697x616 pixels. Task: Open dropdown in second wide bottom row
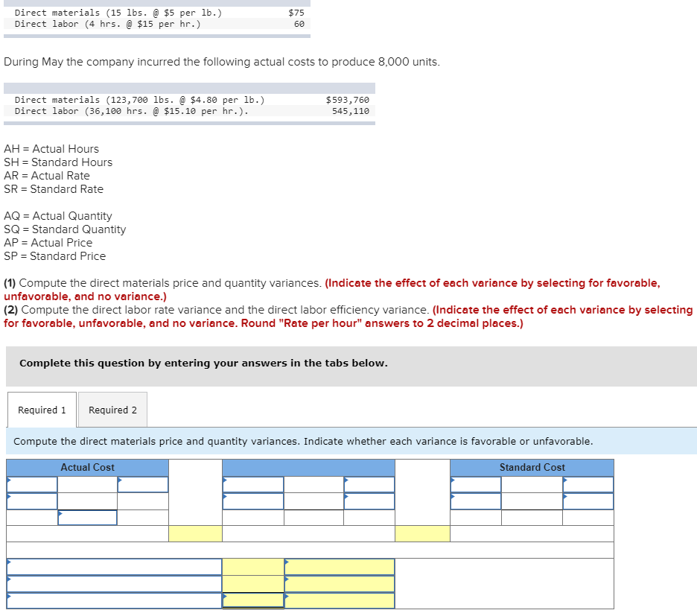pos(112,583)
